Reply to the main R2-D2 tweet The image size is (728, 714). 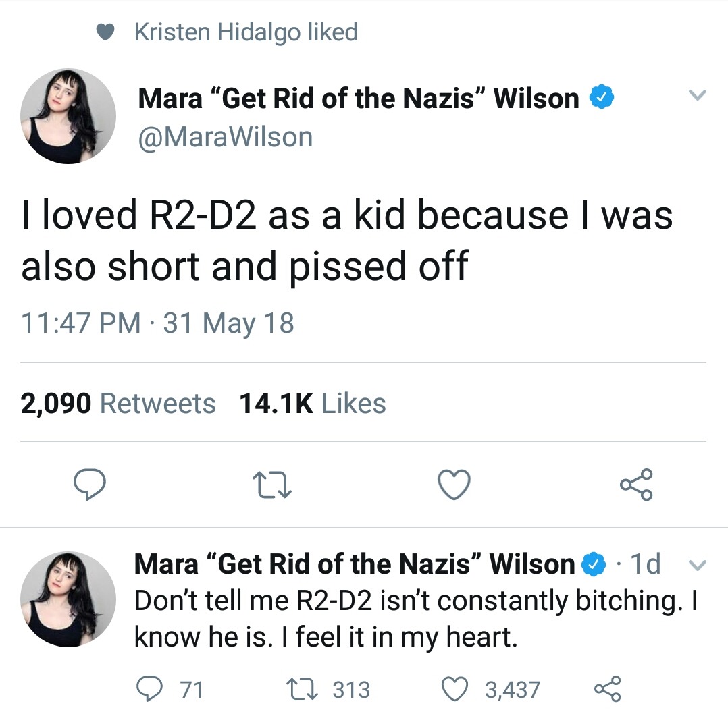pyautogui.click(x=88, y=485)
